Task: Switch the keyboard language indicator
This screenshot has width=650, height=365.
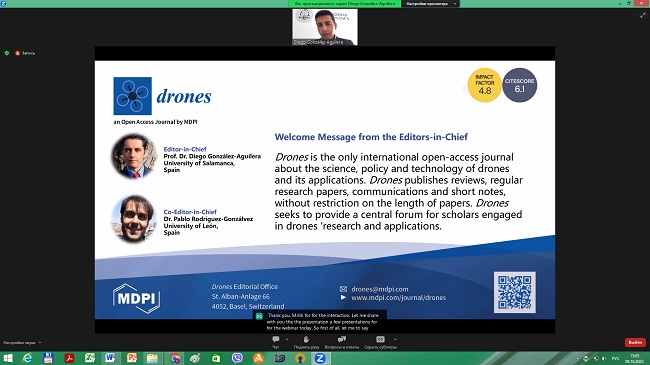Action: (x=616, y=358)
